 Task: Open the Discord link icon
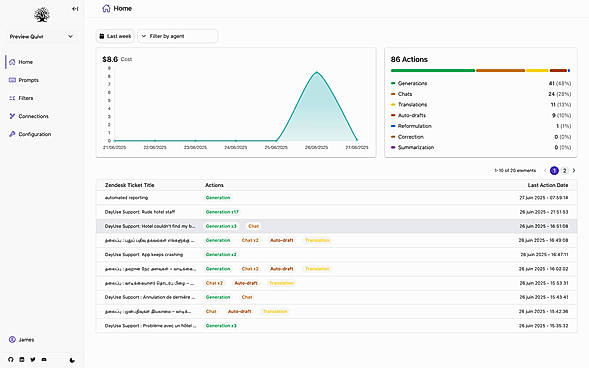click(x=44, y=359)
